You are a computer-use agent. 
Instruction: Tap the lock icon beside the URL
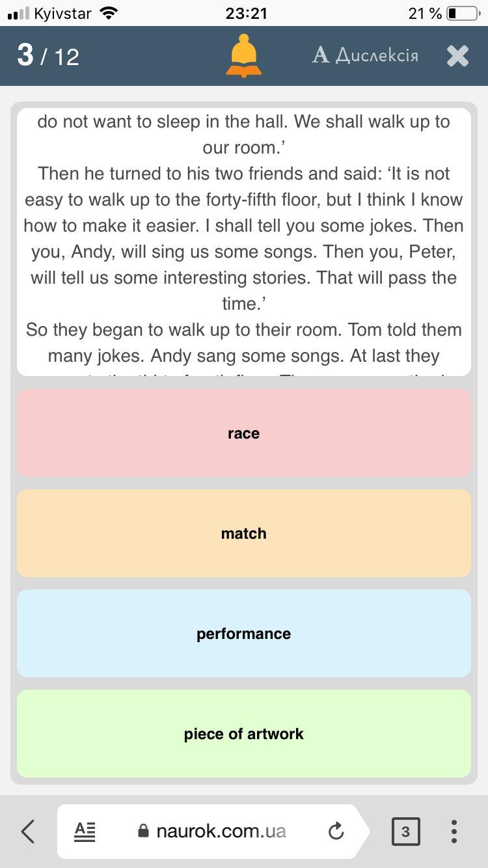pos(144,831)
